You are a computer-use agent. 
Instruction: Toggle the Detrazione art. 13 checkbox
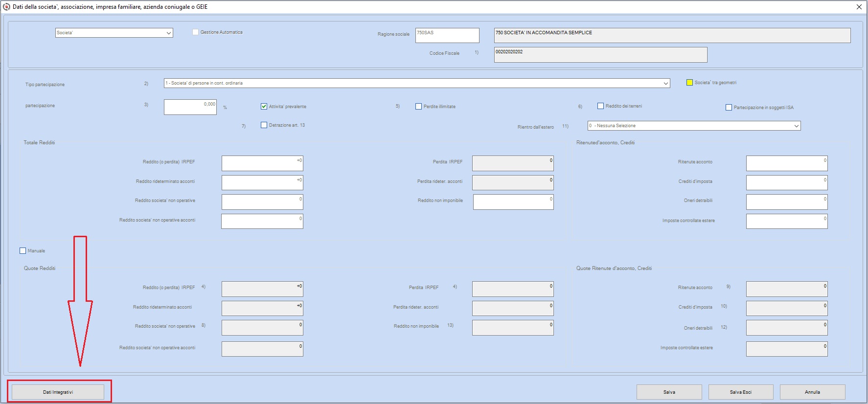point(264,125)
